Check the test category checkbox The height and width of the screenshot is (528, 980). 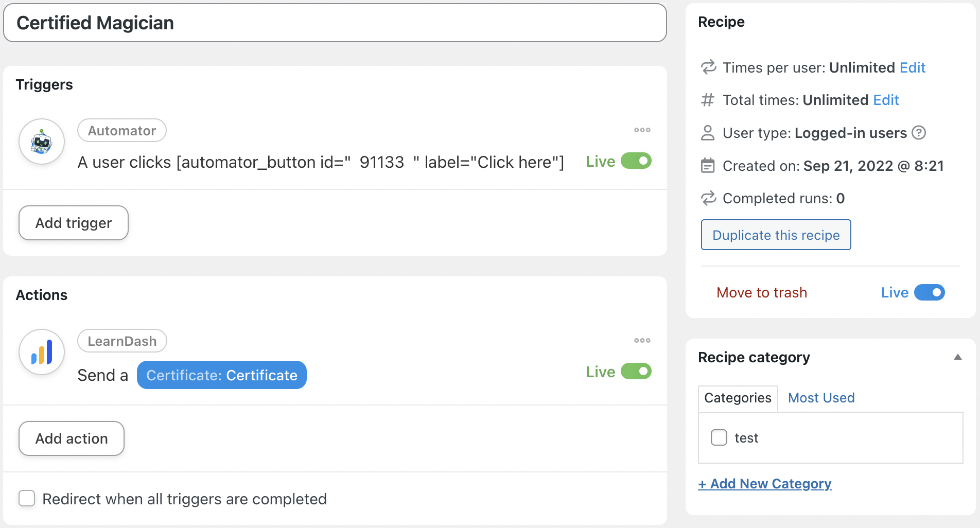719,437
